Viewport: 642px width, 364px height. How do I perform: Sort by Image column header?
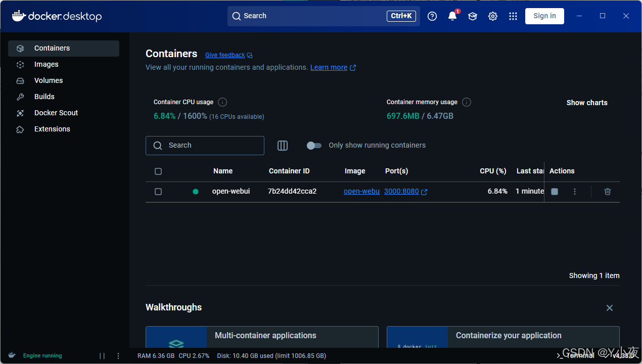tap(355, 171)
